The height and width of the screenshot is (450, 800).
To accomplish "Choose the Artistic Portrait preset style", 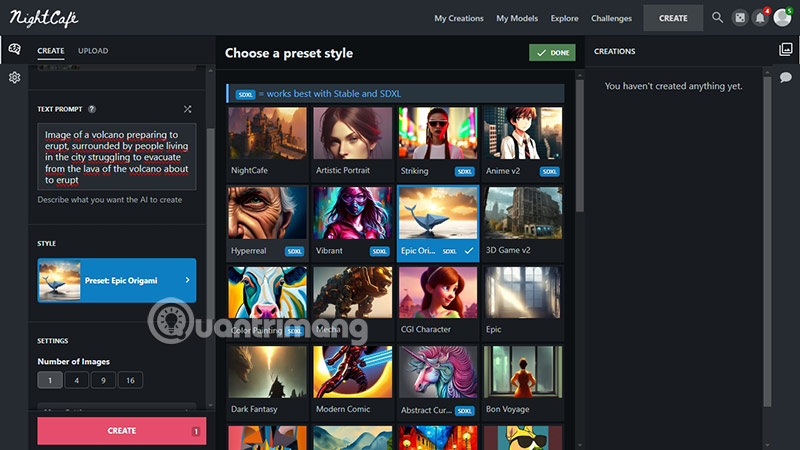I will tap(353, 143).
